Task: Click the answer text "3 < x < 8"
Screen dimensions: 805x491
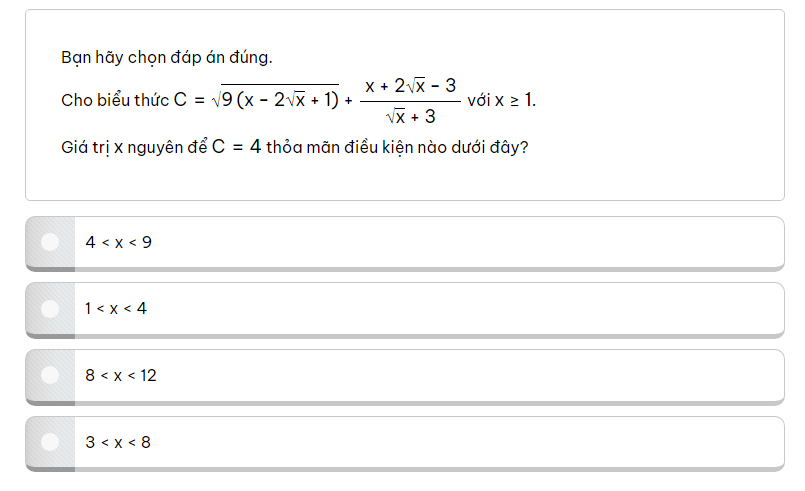Action: click(118, 442)
